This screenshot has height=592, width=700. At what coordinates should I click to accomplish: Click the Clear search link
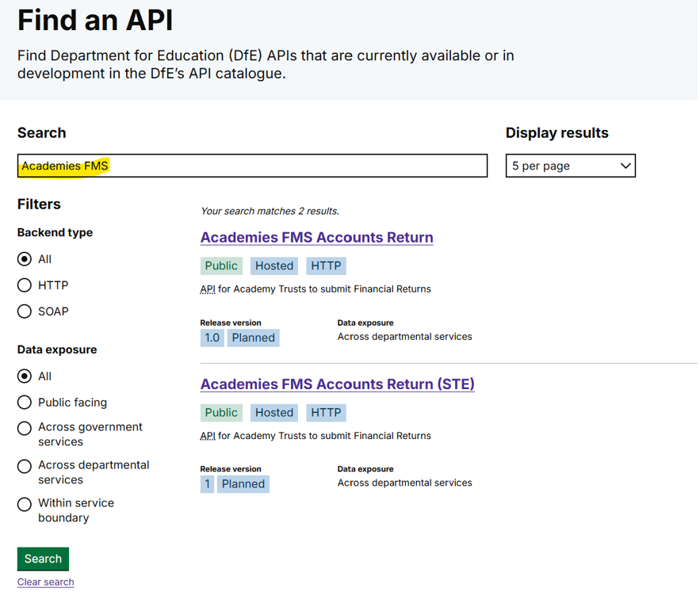tap(45, 582)
